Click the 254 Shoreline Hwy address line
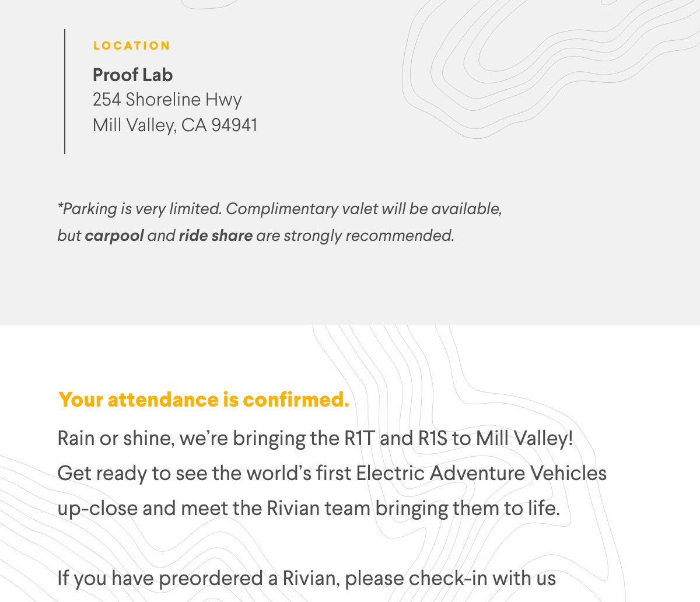700x602 pixels. coord(167,100)
